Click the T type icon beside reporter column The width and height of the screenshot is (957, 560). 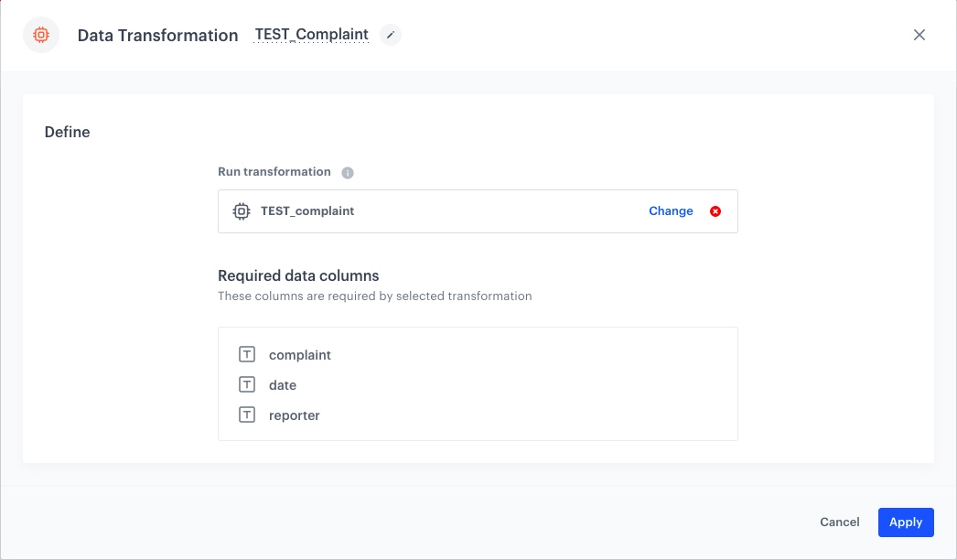click(x=246, y=415)
